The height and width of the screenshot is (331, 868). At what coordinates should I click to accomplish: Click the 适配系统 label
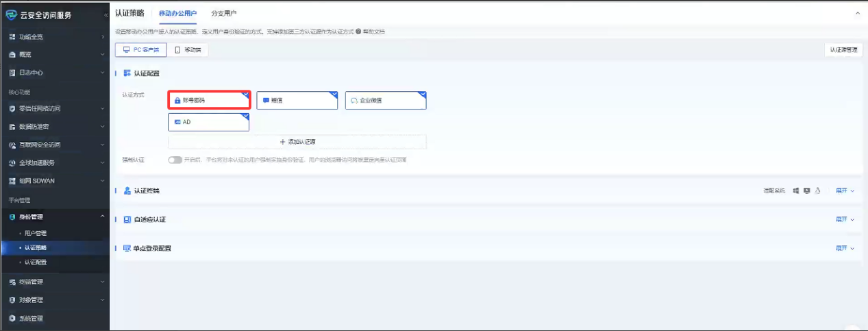[775, 191]
